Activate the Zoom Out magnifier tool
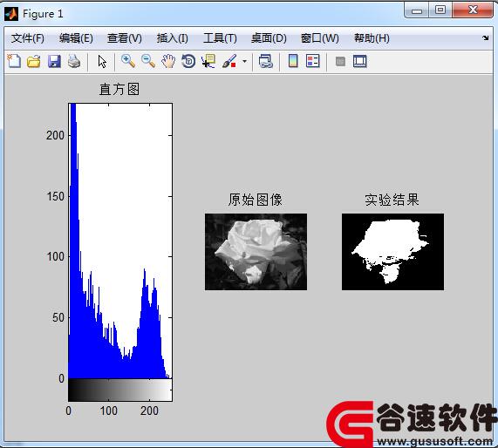Screen dimensions: 498x448 [x=148, y=61]
